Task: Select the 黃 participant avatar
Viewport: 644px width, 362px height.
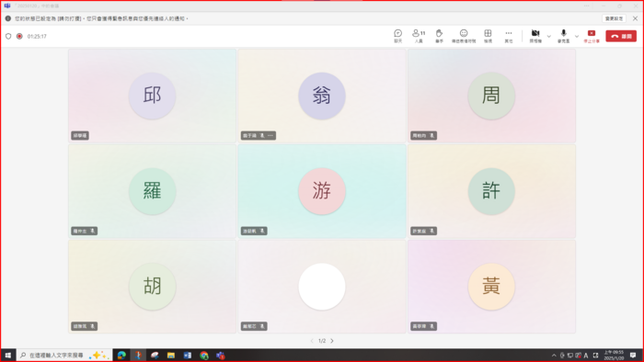Action: point(491,286)
